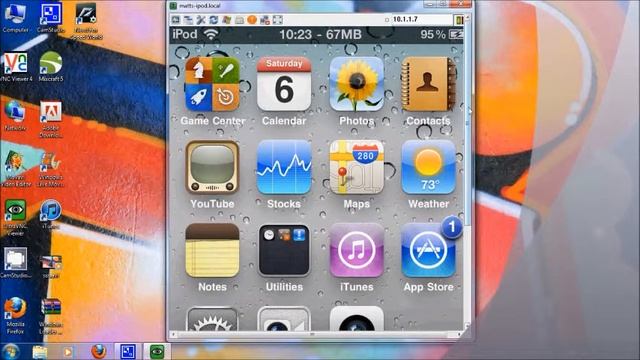This screenshot has width=640, height=360.
Task: Click the orange circle toolbar icon
Action: pos(252,20)
